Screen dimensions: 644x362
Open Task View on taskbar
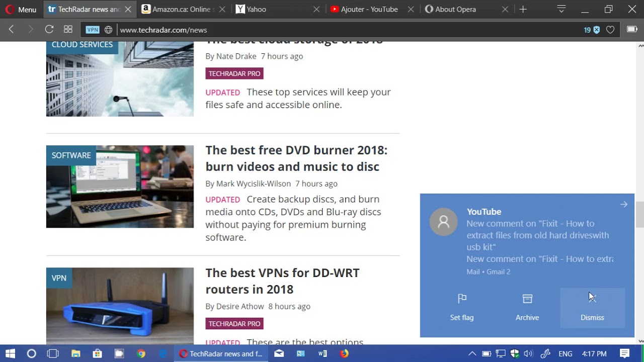pos(53,353)
